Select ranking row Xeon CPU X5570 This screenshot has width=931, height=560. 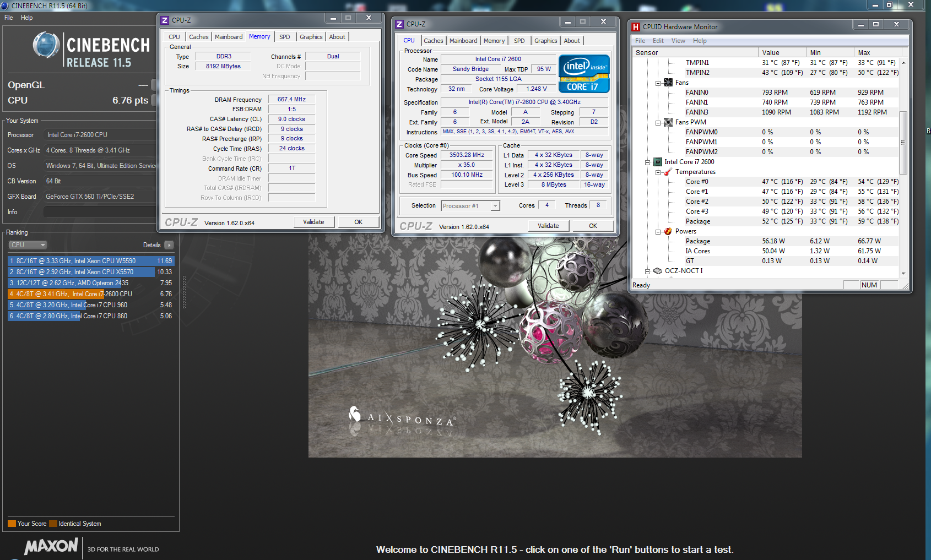pos(91,272)
